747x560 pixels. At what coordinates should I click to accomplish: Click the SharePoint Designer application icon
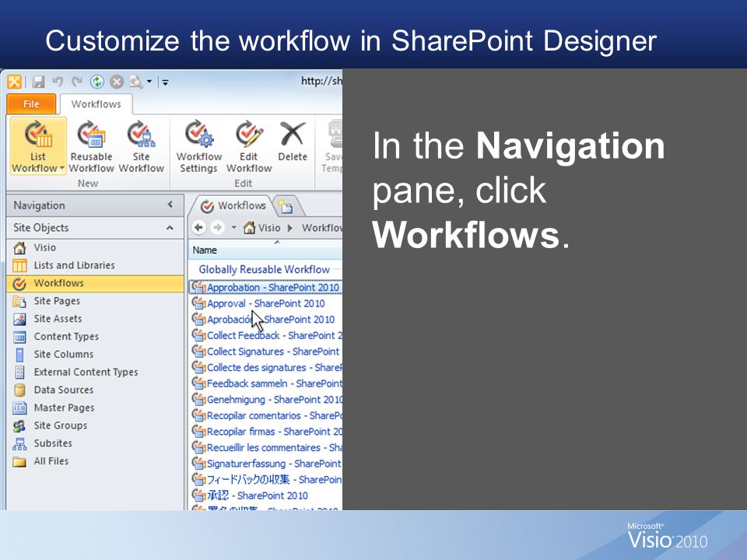pyautogui.click(x=14, y=82)
